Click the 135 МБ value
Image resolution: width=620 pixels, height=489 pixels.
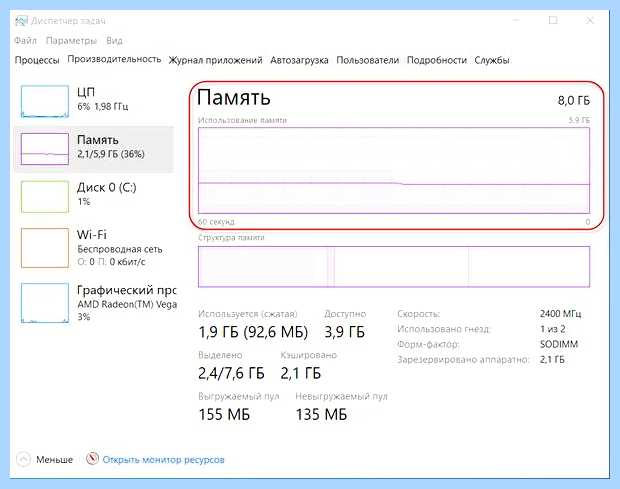(321, 414)
